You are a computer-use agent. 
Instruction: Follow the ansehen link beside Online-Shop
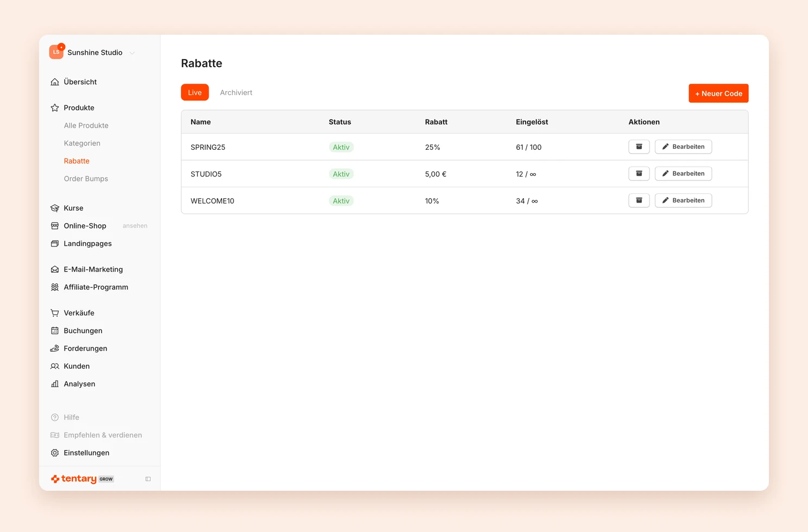coord(135,226)
